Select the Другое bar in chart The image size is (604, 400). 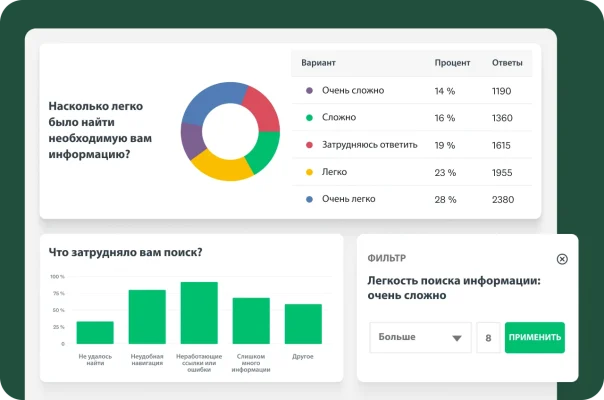pyautogui.click(x=303, y=324)
